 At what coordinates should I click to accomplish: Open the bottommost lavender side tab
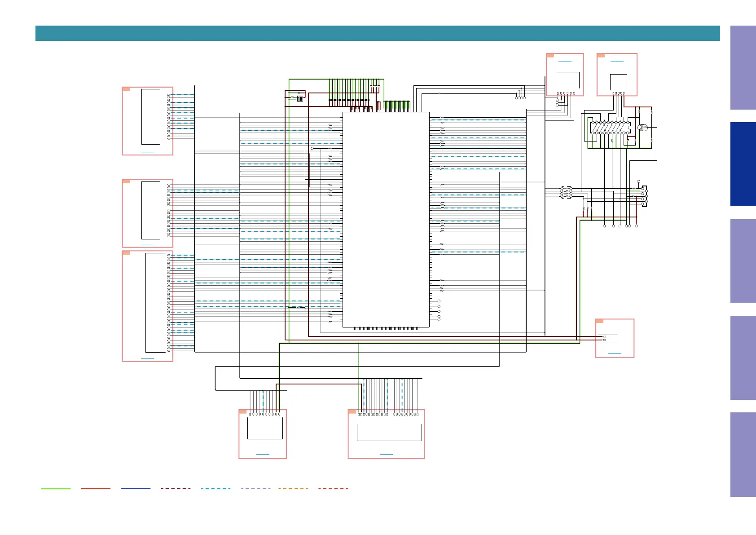tap(743, 455)
